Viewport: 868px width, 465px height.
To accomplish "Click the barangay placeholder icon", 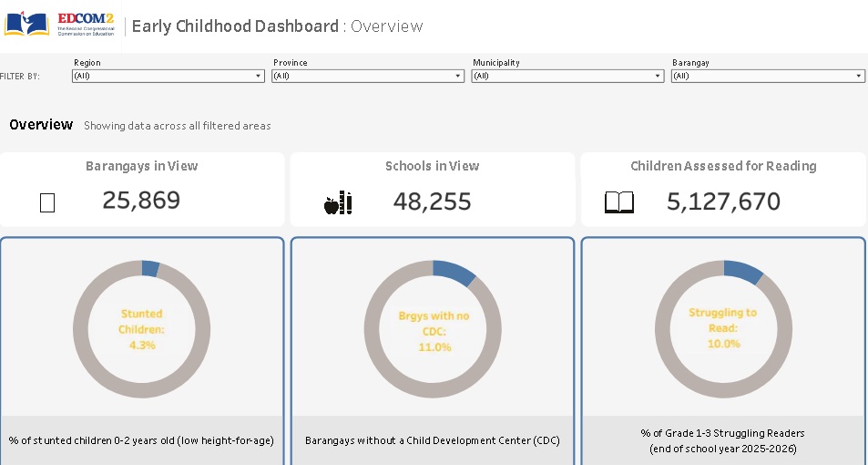I will [47, 202].
